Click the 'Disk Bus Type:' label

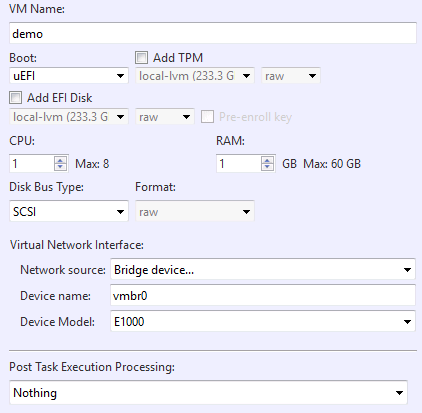pos(46,187)
